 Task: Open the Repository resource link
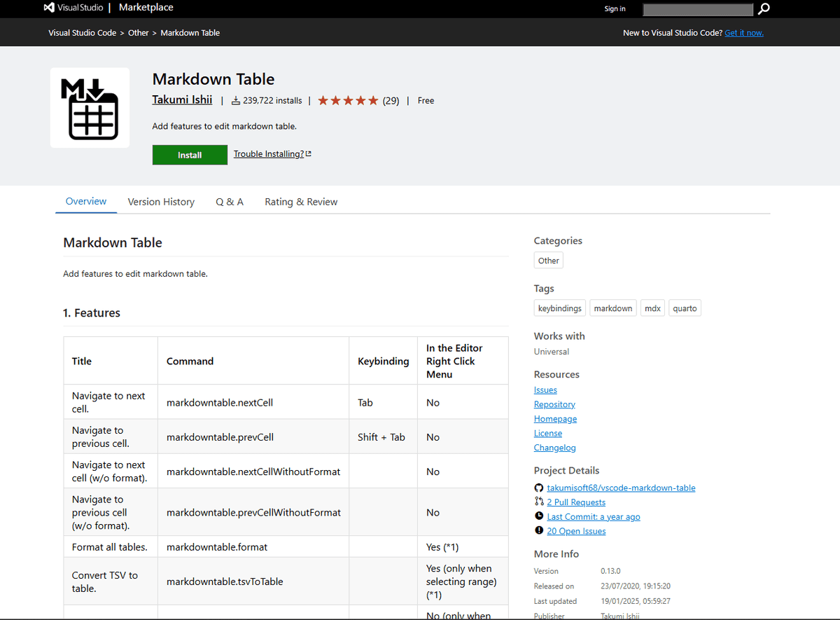point(554,404)
